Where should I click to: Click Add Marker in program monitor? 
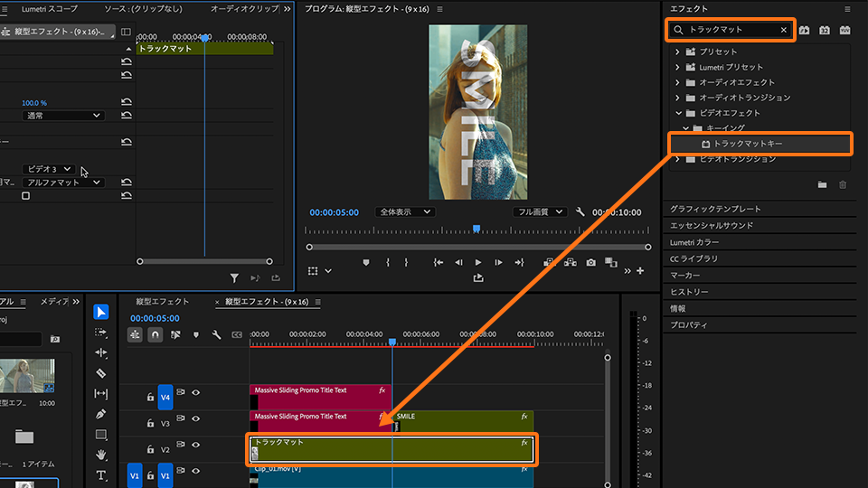pyautogui.click(x=366, y=263)
